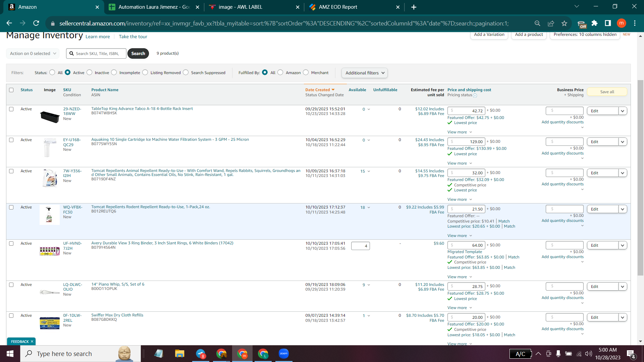Click the share page icon in address bar
The width and height of the screenshot is (644, 362).
click(x=551, y=23)
